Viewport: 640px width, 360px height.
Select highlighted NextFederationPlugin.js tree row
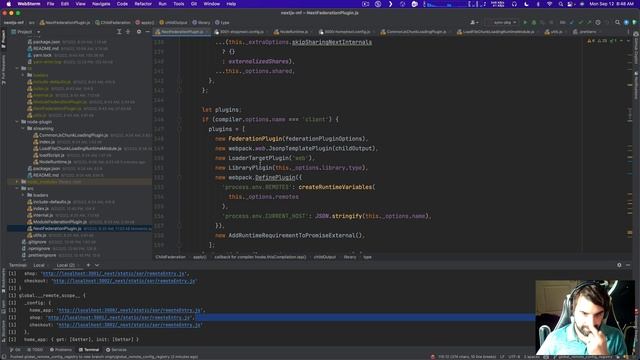(x=80, y=229)
